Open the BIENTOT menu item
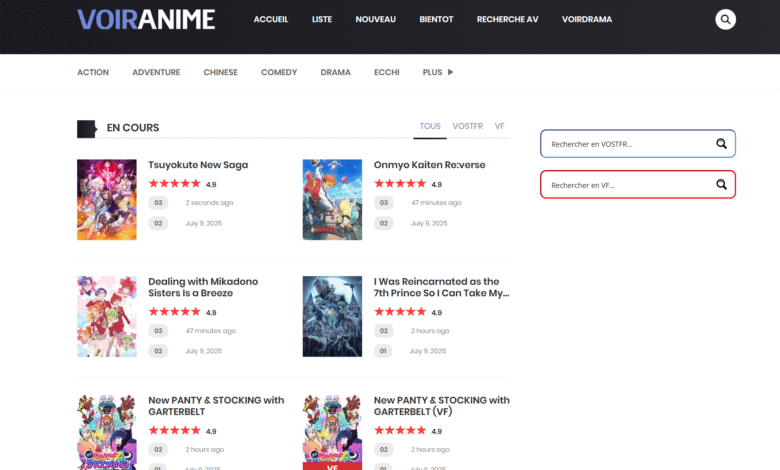This screenshot has width=780, height=470. click(x=436, y=19)
